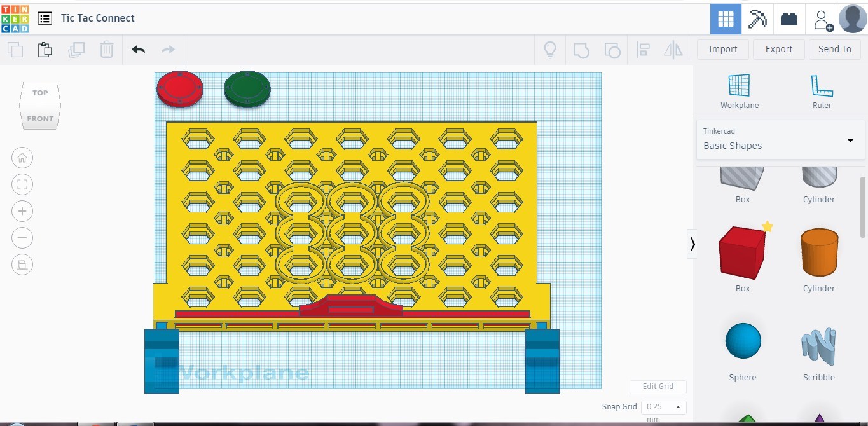This screenshot has height=426, width=868.
Task: Open the designs list icon
Action: [45, 18]
